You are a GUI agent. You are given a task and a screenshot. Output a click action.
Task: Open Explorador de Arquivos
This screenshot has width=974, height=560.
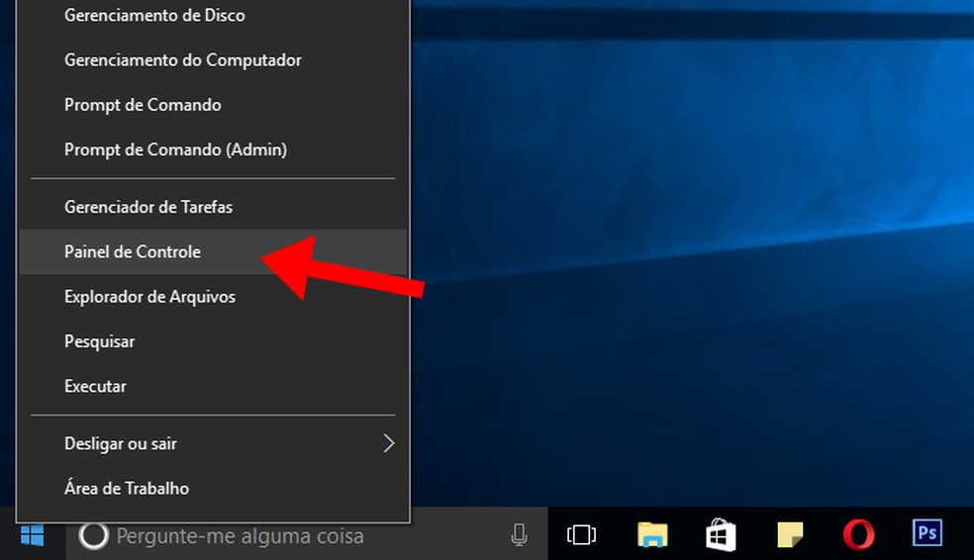pyautogui.click(x=213, y=297)
